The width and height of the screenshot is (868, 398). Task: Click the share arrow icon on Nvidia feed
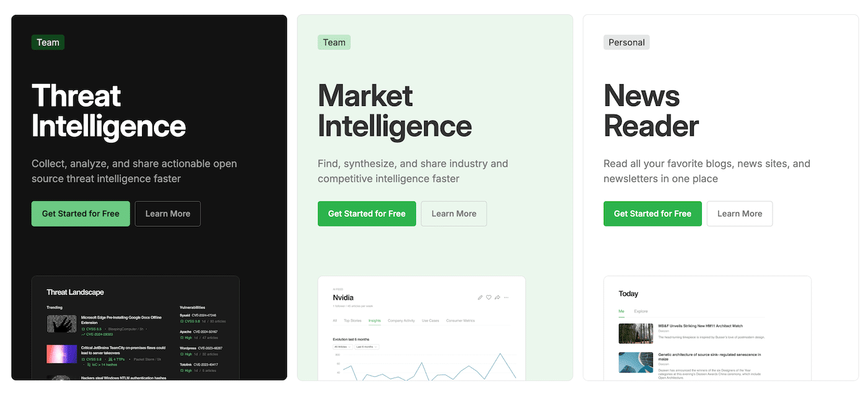click(x=497, y=298)
